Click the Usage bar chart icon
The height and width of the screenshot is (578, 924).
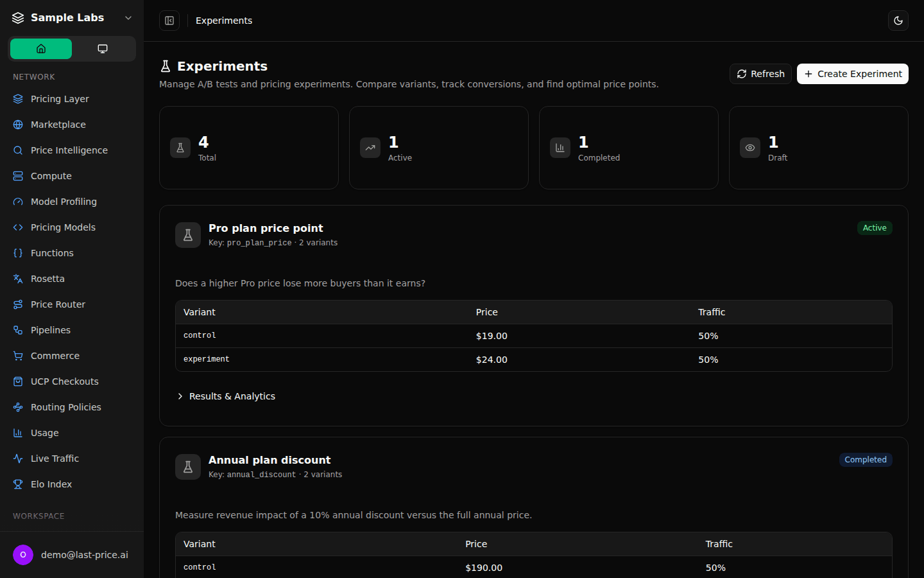click(x=18, y=433)
